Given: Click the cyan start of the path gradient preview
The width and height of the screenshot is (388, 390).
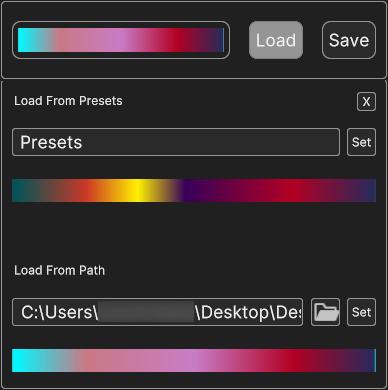Looking at the screenshot, I should click(x=23, y=360).
